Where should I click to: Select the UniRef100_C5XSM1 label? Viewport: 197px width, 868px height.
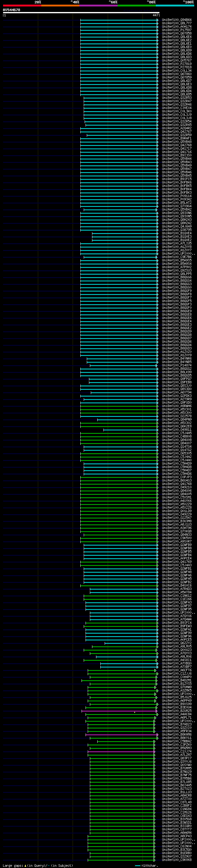coord(176,498)
